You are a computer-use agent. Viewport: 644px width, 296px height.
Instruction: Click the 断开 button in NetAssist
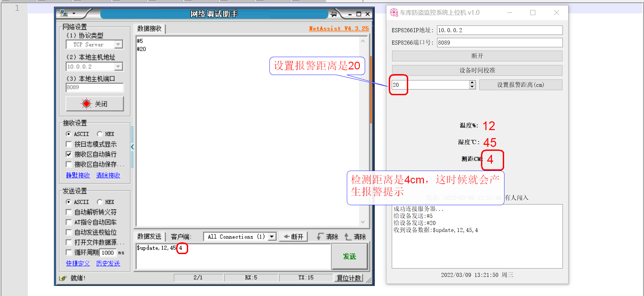[x=293, y=237]
